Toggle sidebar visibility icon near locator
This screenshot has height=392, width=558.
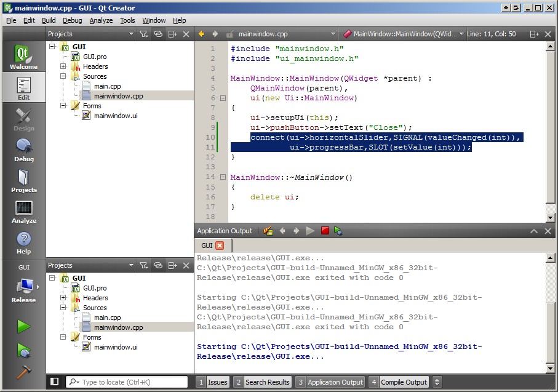55,382
